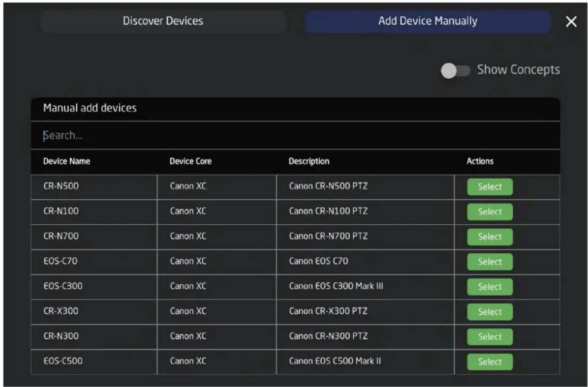Click the Device Core column header
This screenshot has height=387, width=588.
tap(191, 162)
